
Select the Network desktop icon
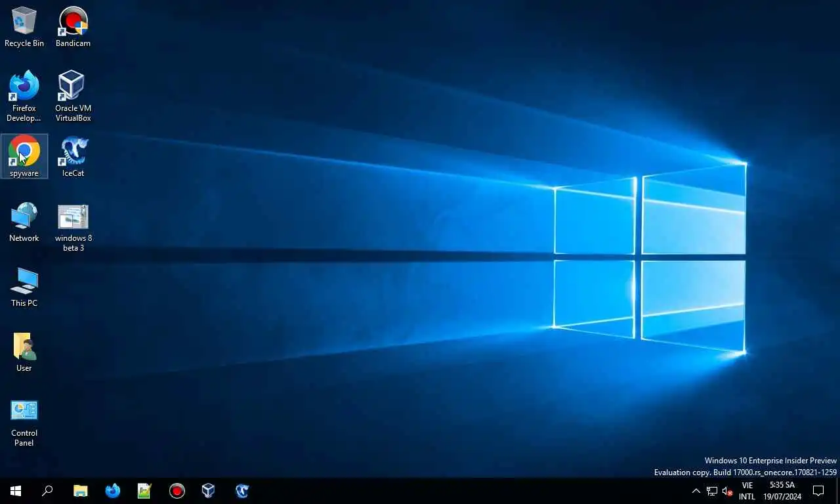tap(24, 222)
